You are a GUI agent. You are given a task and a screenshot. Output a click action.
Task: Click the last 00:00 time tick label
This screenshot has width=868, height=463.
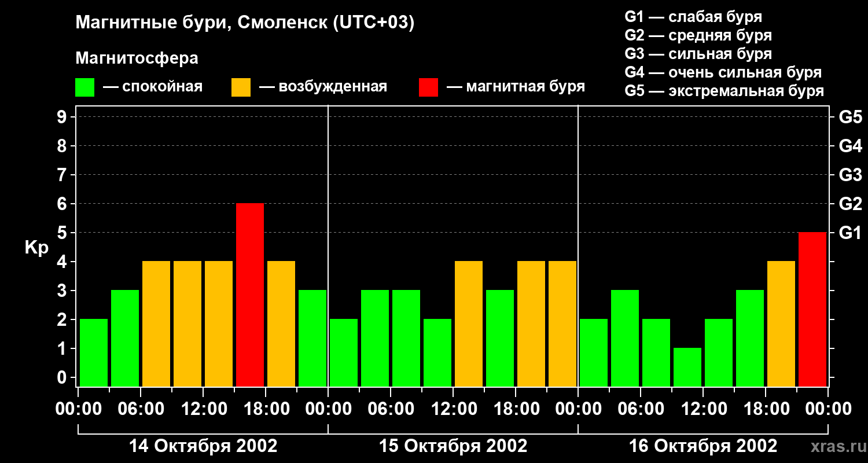[x=828, y=409]
